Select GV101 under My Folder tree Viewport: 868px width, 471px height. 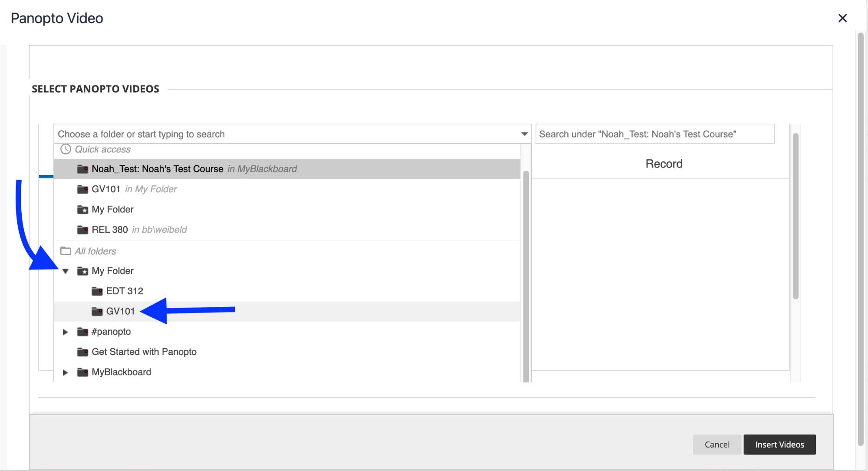[x=120, y=312]
